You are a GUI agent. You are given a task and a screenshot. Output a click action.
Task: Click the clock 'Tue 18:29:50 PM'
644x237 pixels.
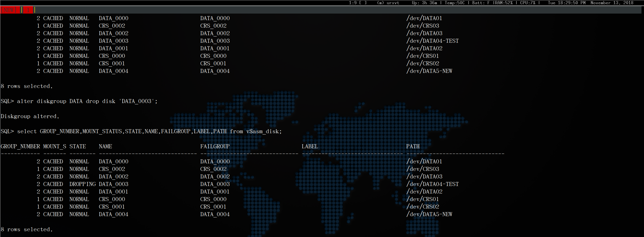point(566,3)
